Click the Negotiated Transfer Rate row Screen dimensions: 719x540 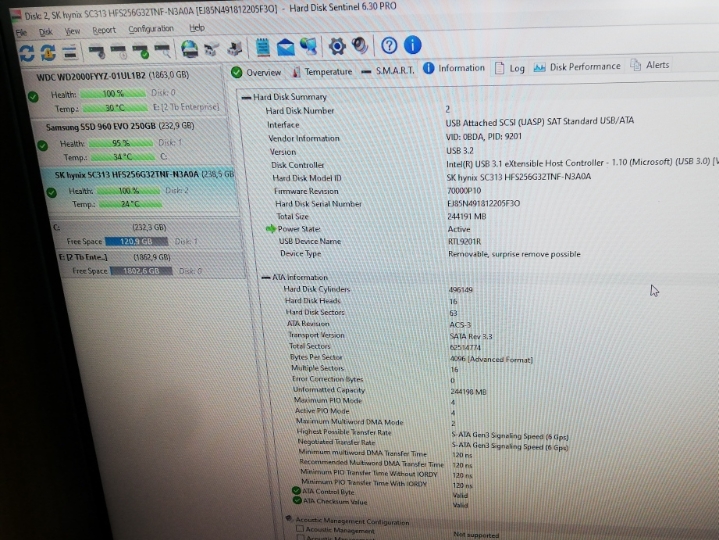pos(433,444)
